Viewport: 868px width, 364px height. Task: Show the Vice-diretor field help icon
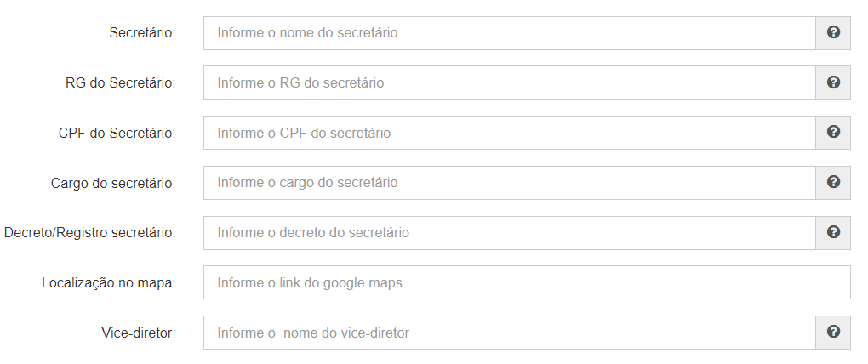pyautogui.click(x=833, y=333)
